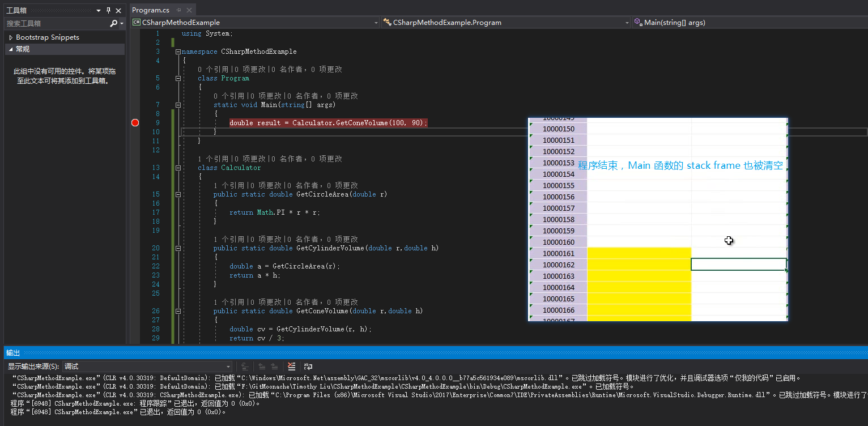Open toolbox window position dropdown arrow
The height and width of the screenshot is (426, 868).
click(x=99, y=11)
